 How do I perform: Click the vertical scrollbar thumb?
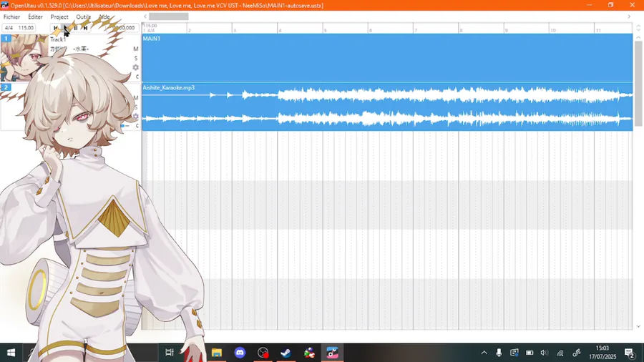tap(638, 83)
